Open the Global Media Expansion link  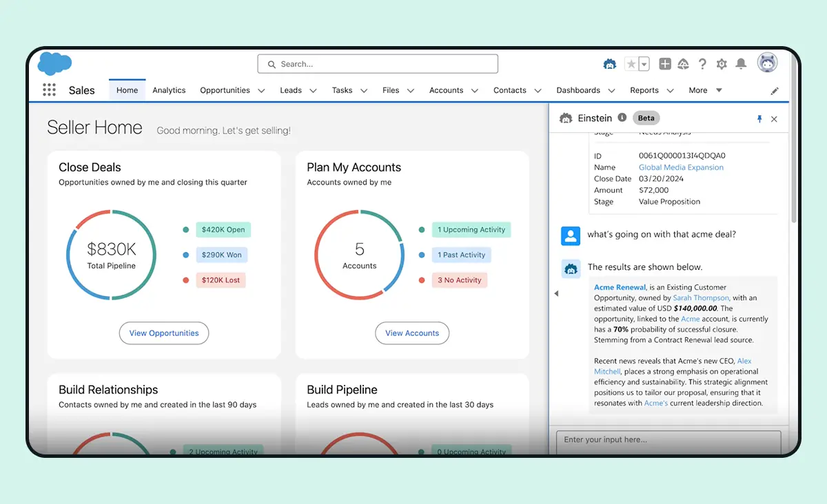point(681,167)
